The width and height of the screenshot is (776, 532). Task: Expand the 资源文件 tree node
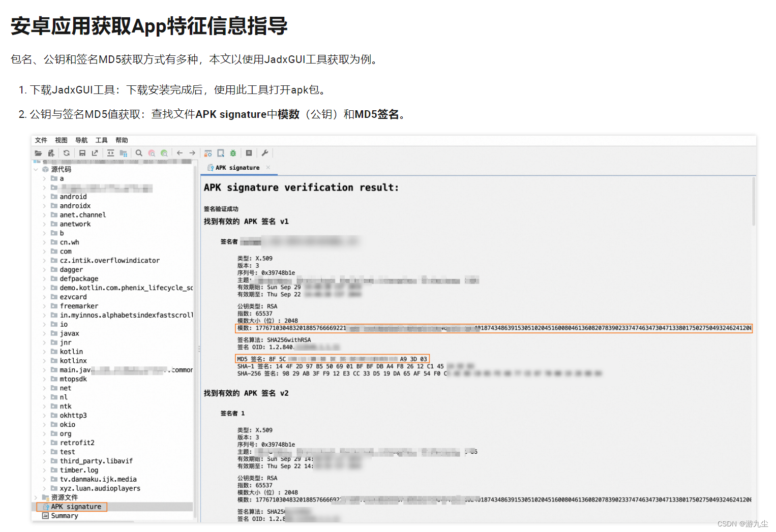click(36, 497)
